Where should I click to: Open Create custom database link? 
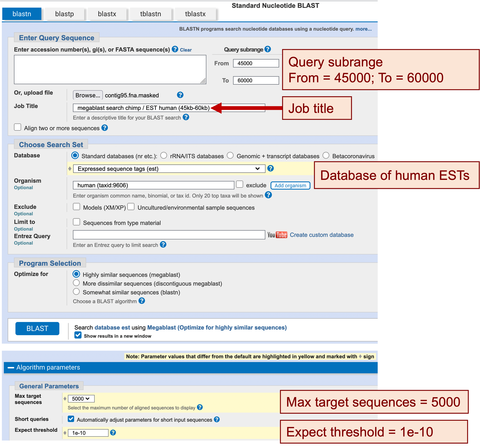[x=322, y=235]
